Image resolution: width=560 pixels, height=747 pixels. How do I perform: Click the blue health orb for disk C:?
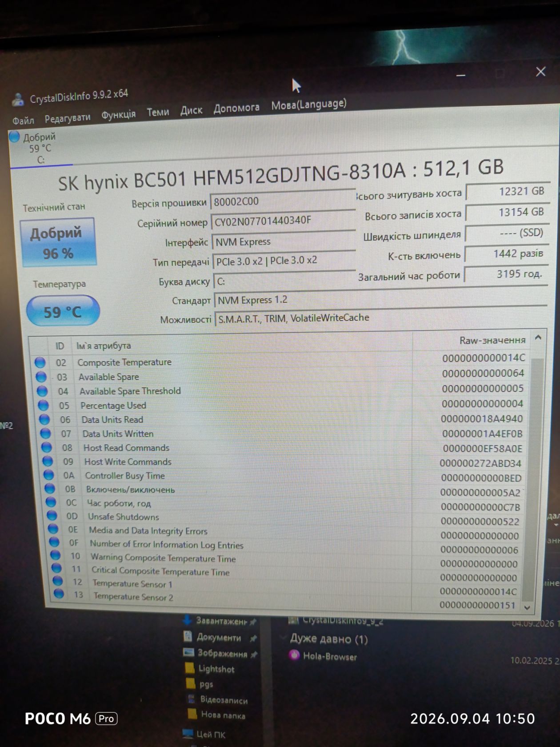pos(14,137)
